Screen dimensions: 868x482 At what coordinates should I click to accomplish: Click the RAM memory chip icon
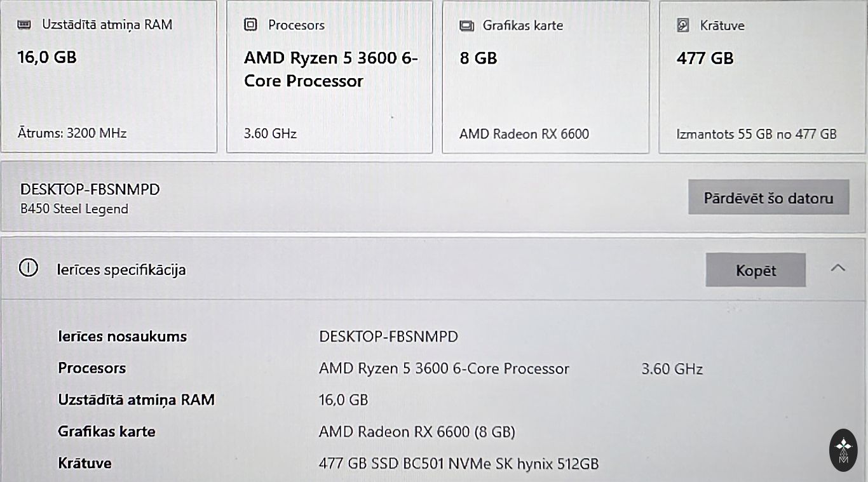(24, 25)
